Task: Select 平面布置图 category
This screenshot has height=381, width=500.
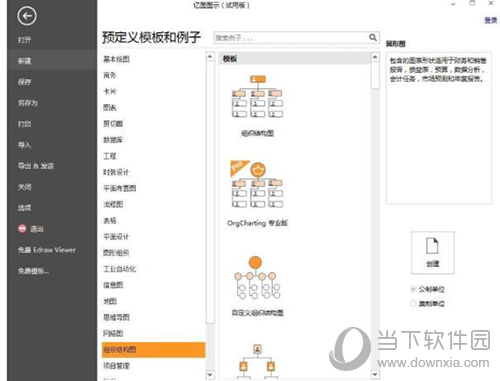Action: point(120,188)
